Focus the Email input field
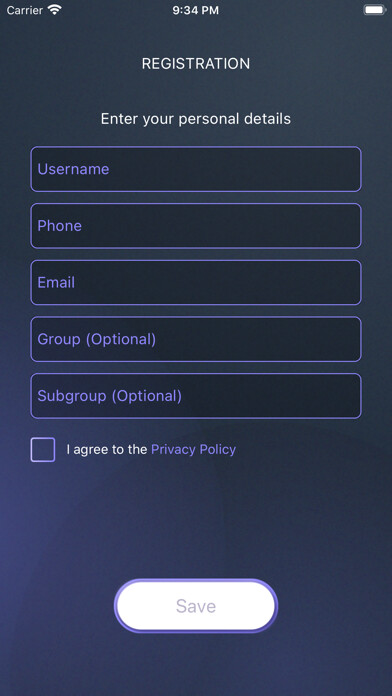The width and height of the screenshot is (392, 696). click(x=196, y=283)
